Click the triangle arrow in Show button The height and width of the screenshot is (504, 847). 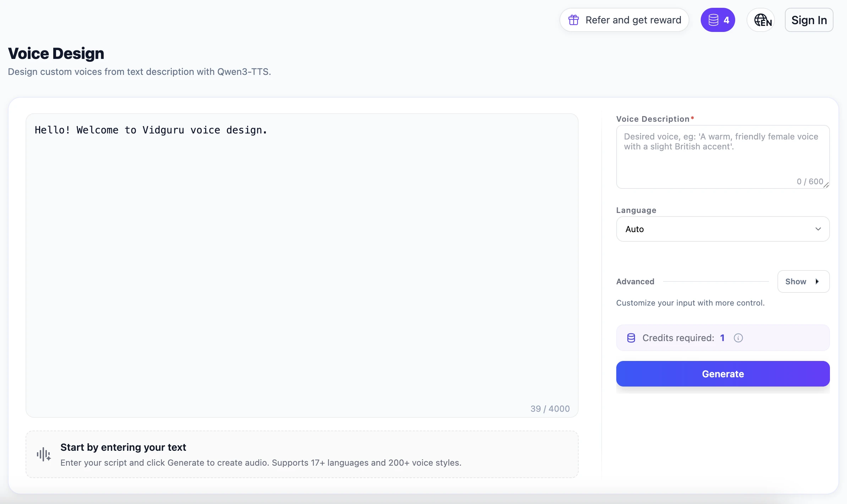point(817,281)
